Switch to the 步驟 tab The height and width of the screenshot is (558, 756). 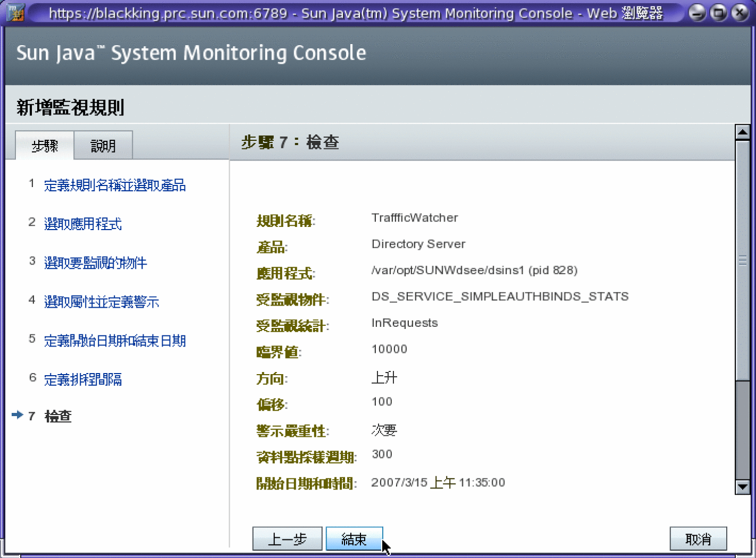45,145
